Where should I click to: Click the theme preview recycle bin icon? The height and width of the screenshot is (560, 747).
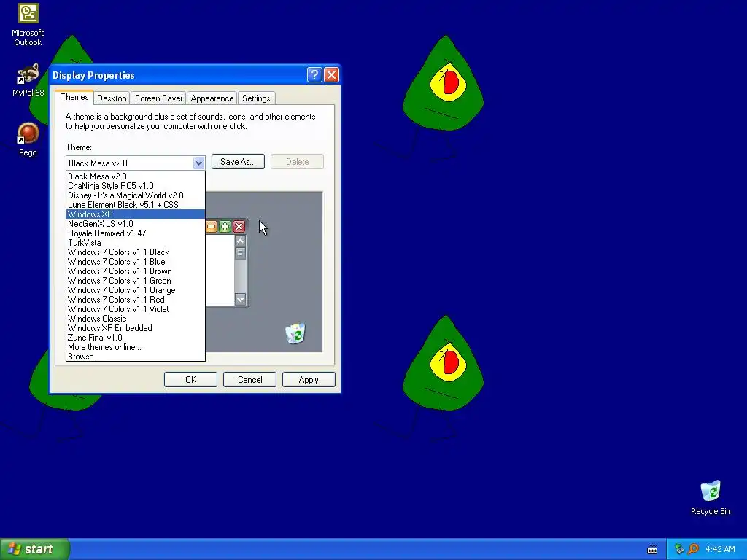coord(295,332)
